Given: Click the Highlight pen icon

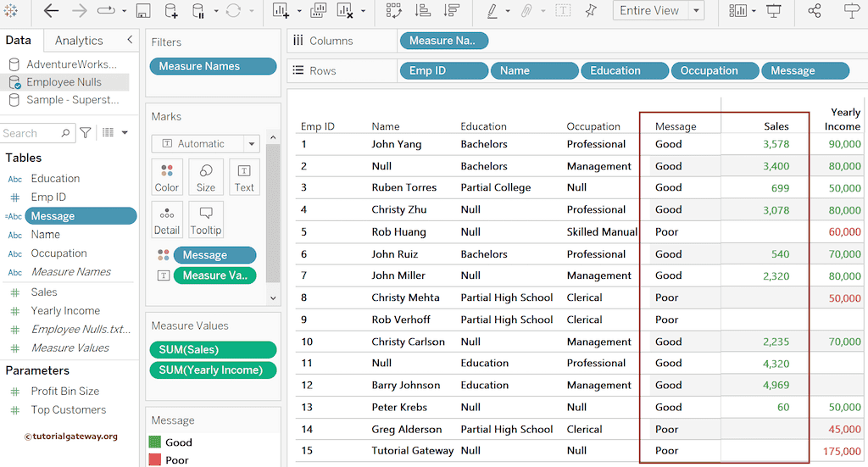Looking at the screenshot, I should pos(492,10).
